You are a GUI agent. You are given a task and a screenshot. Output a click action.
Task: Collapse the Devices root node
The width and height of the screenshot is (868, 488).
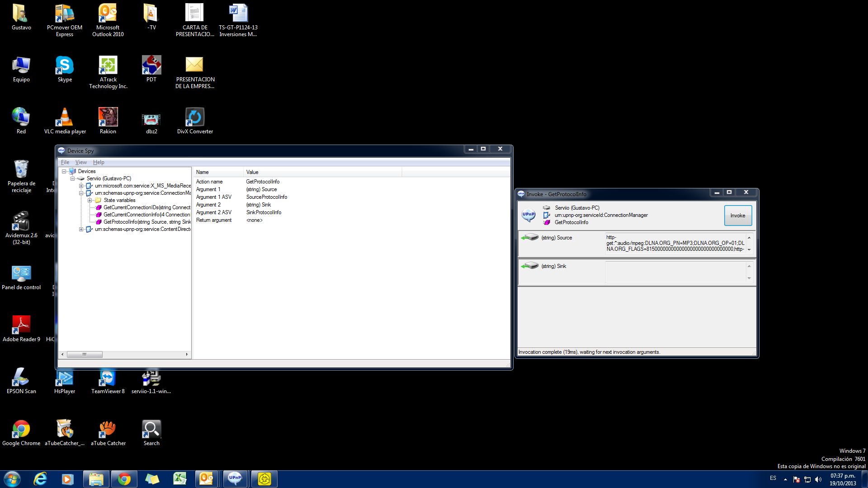(64, 171)
